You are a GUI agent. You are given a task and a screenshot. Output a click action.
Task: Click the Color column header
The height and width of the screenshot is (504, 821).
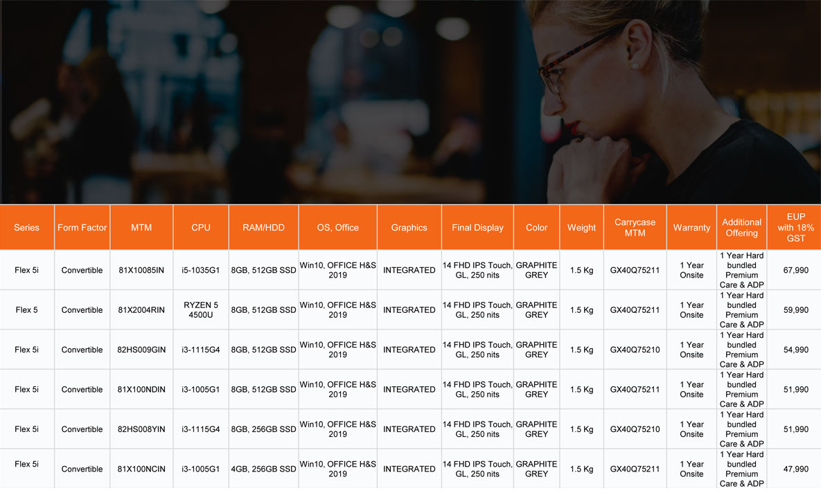coord(537,227)
